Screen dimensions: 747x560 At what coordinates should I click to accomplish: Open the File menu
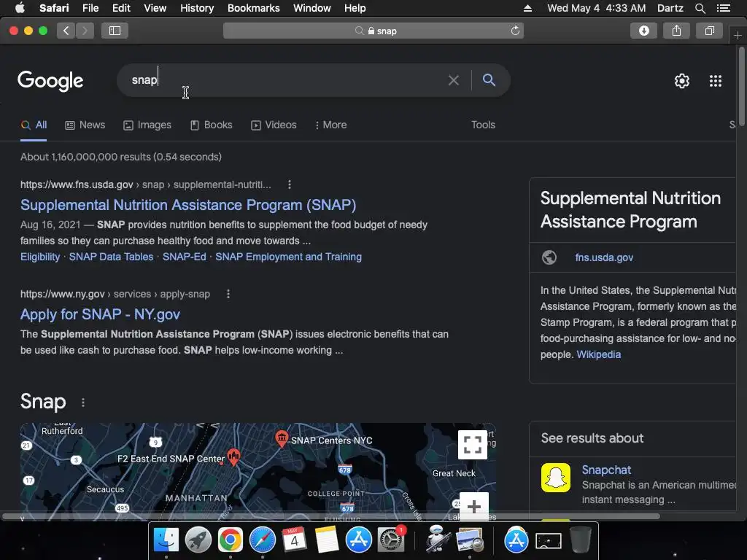[90, 8]
